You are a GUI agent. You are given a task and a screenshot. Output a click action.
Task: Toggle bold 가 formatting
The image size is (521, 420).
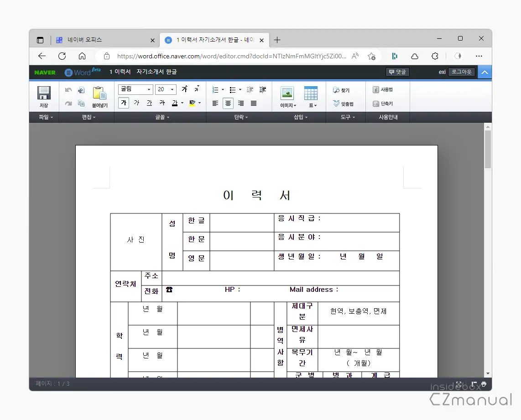pos(124,103)
